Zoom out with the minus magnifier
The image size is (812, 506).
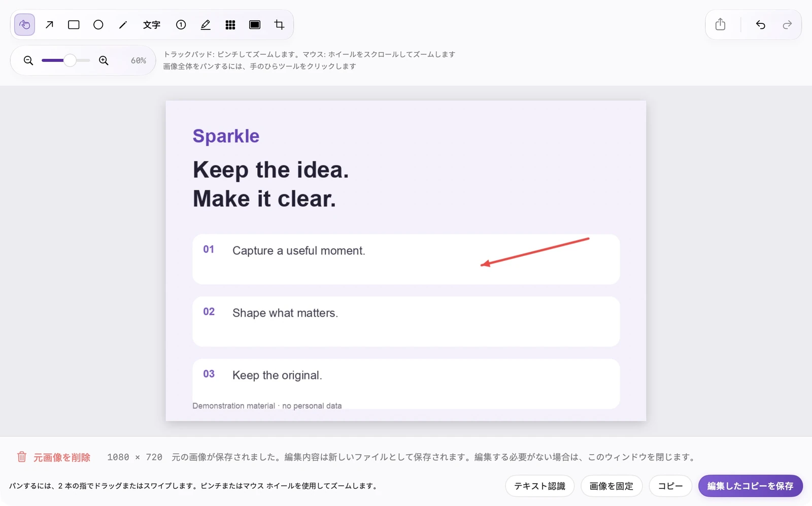(28, 60)
